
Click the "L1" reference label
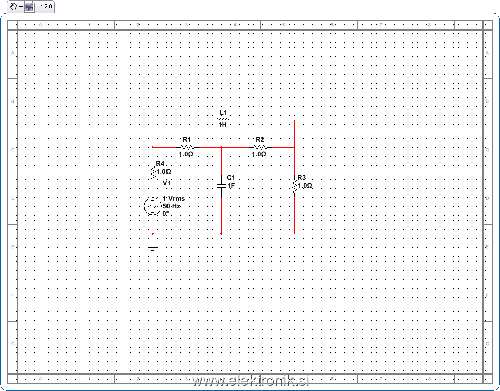coord(223,113)
